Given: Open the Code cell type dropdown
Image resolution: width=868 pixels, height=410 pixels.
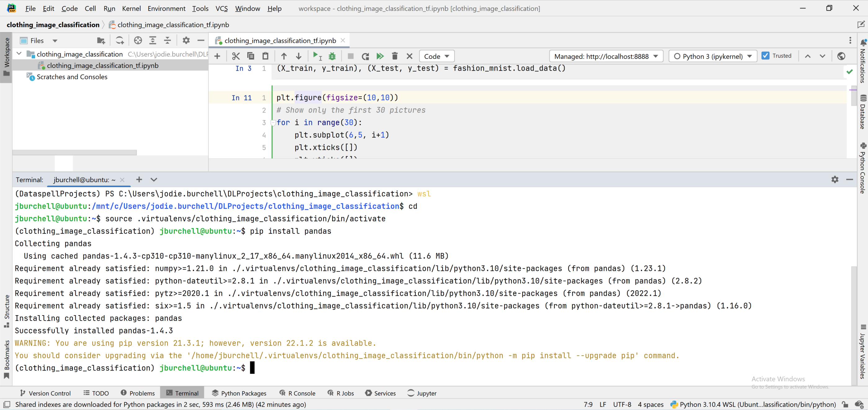Looking at the screenshot, I should 437,56.
